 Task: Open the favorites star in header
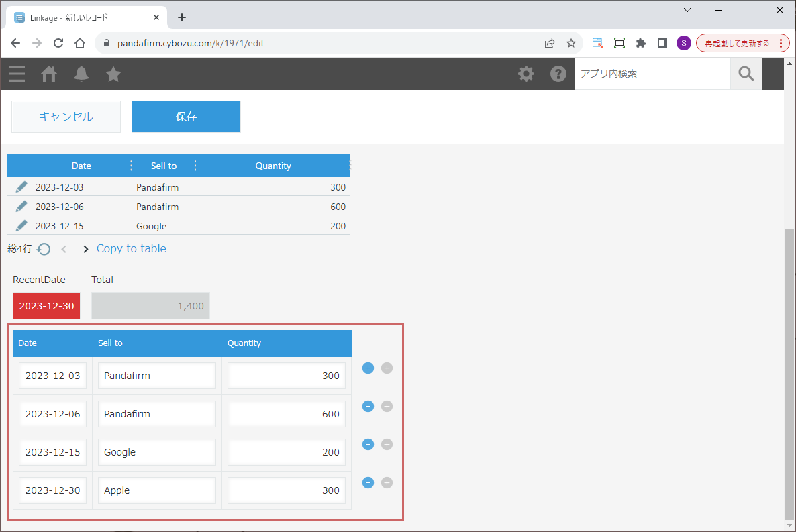click(x=113, y=74)
